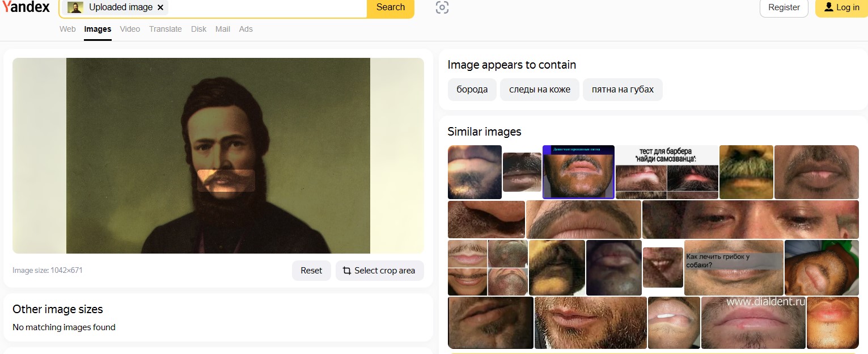Viewport: 868px width, 354px height.
Task: Click Select crop area button
Action: 380,271
